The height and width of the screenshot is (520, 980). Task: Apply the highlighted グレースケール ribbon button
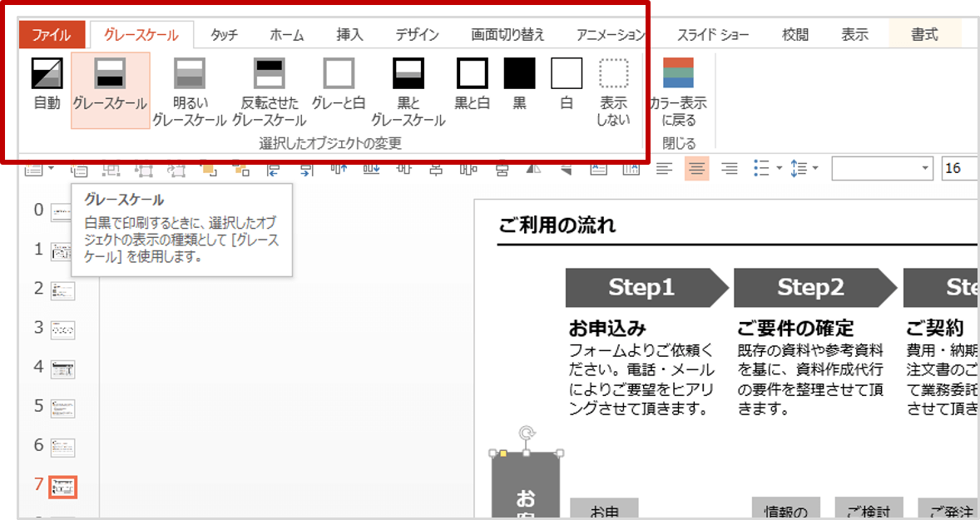coord(110,90)
